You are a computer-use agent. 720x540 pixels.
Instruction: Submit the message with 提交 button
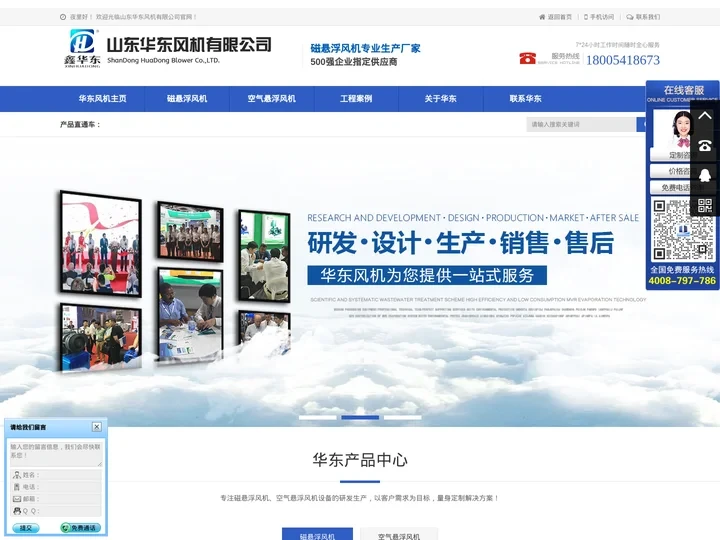click(26, 528)
